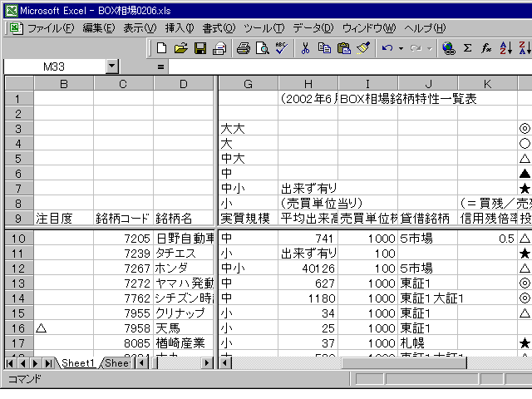532x399 pixels.
Task: Click the Insert Hyperlink globe icon
Action: coord(449,48)
